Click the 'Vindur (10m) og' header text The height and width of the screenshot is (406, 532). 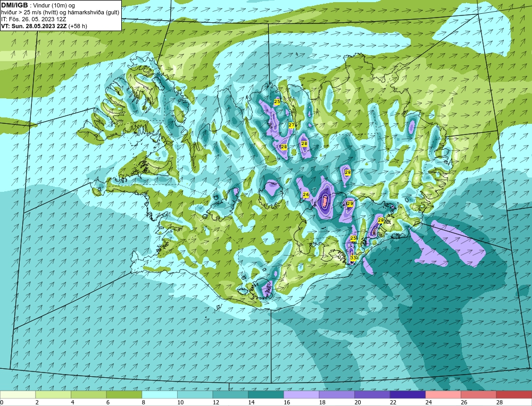click(x=54, y=5)
